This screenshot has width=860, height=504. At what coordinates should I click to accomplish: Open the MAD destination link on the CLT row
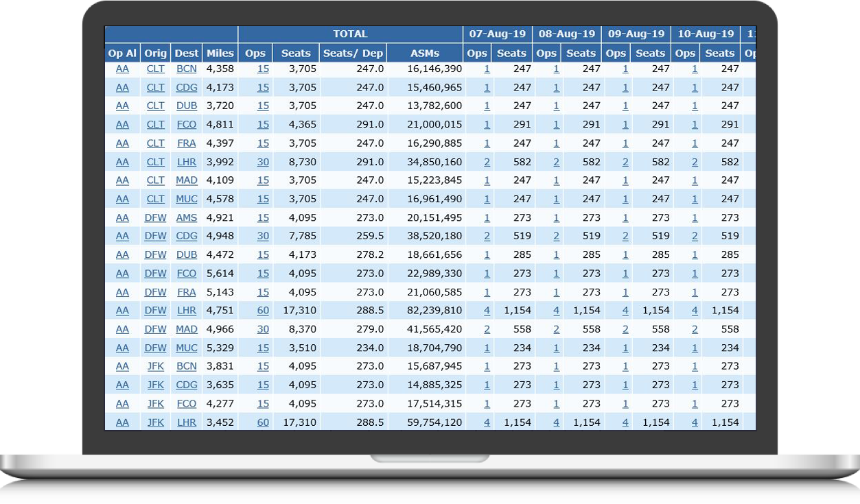186,180
